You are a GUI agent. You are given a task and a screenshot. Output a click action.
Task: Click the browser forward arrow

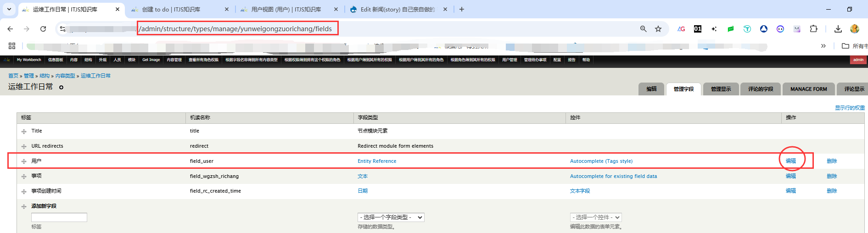click(x=27, y=29)
